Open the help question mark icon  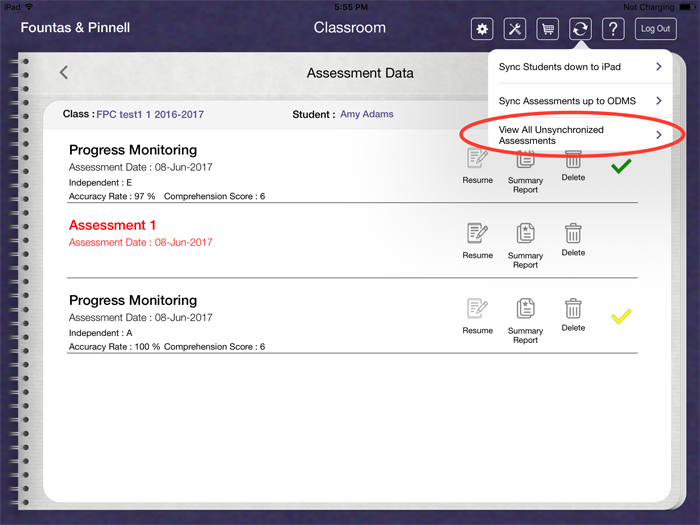(x=613, y=29)
